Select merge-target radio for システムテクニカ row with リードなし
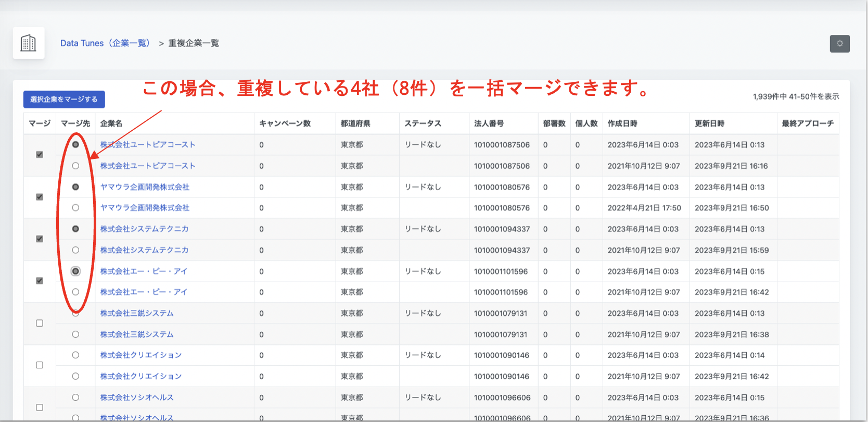 click(x=75, y=229)
